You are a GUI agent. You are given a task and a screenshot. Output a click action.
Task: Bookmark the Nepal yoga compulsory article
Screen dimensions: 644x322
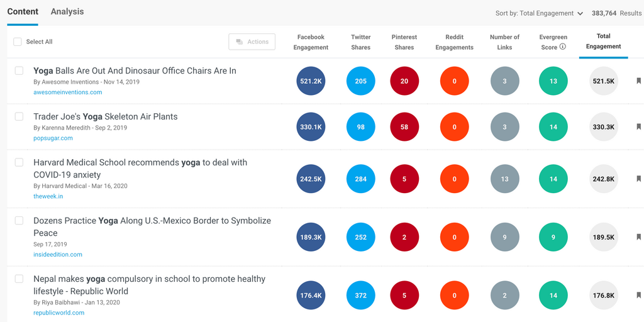pyautogui.click(x=638, y=296)
